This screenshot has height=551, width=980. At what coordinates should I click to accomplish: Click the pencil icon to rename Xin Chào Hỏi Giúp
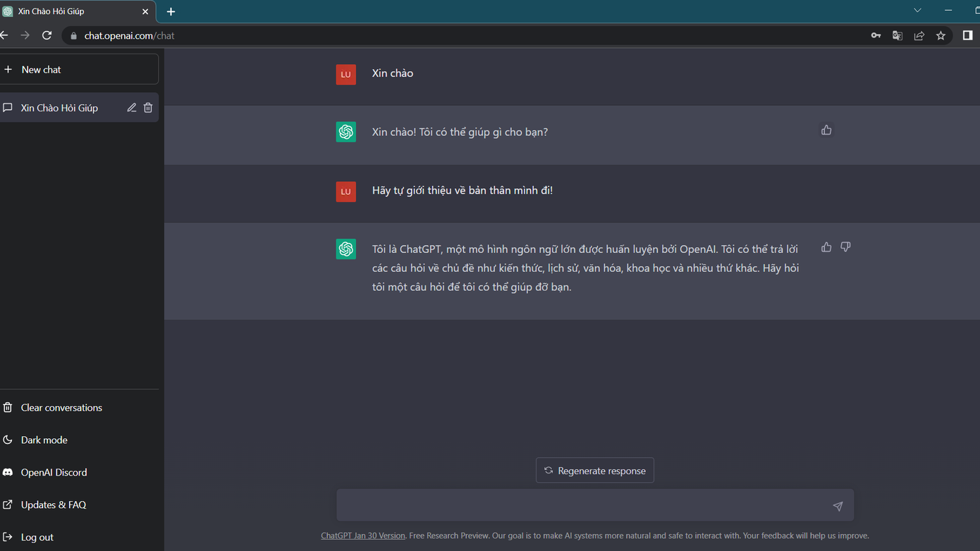pos(132,108)
